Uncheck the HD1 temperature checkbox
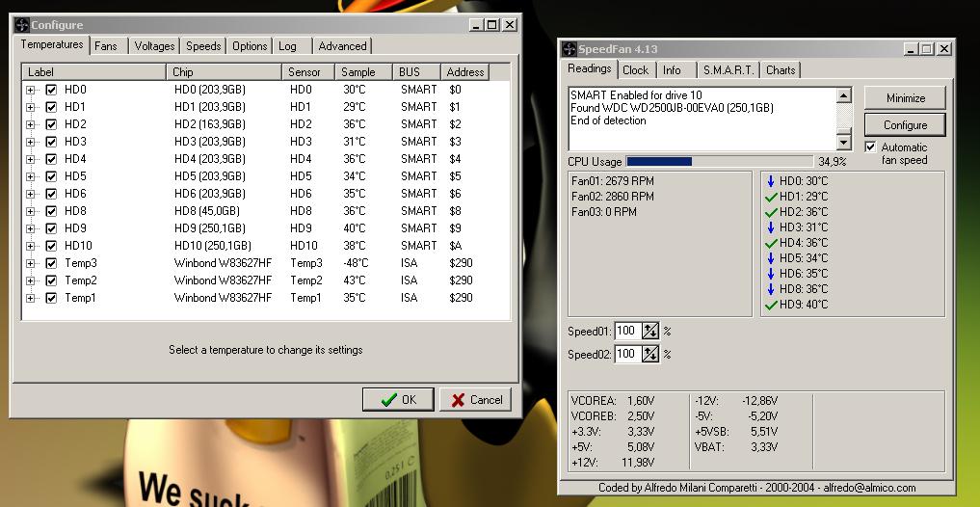The width and height of the screenshot is (980, 507). coord(51,108)
